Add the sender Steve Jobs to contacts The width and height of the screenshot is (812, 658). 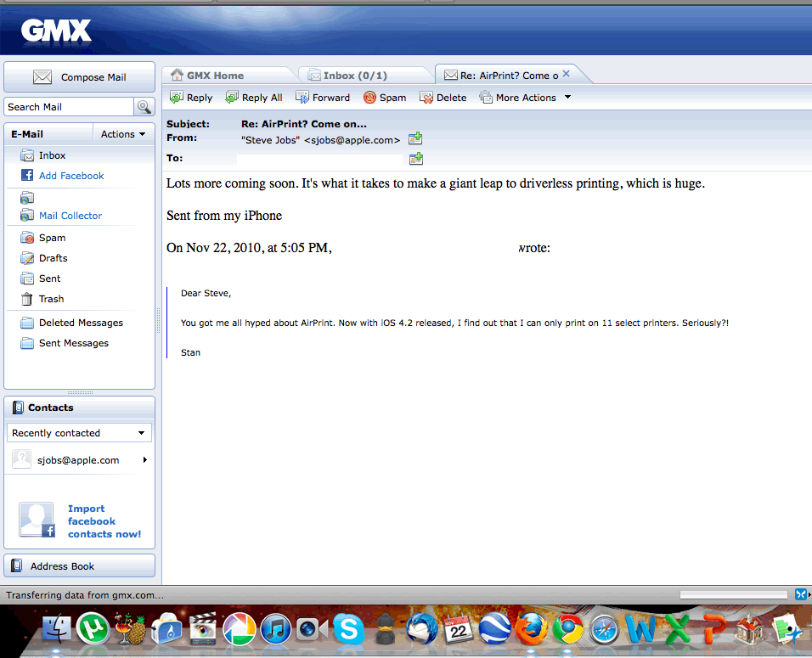tap(415, 138)
